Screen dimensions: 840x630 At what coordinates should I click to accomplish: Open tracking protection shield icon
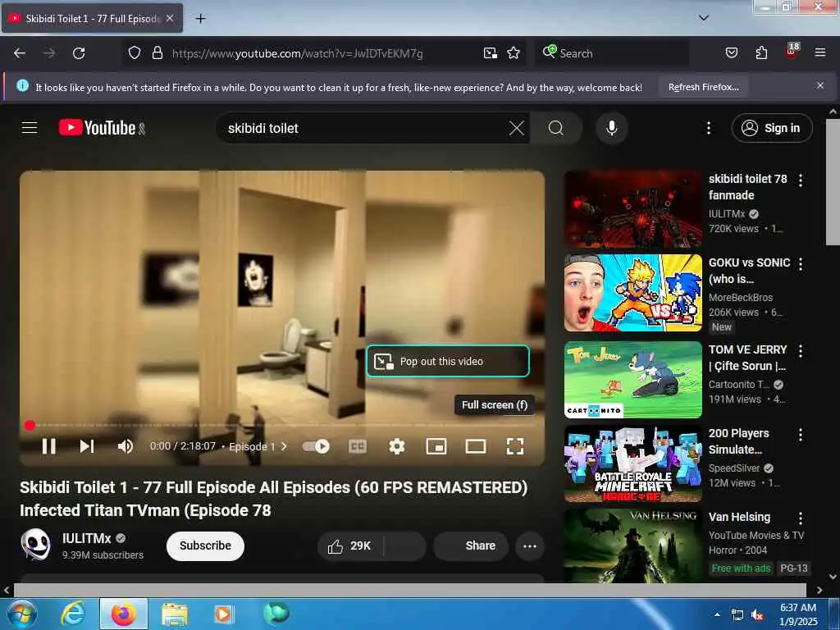(x=134, y=53)
